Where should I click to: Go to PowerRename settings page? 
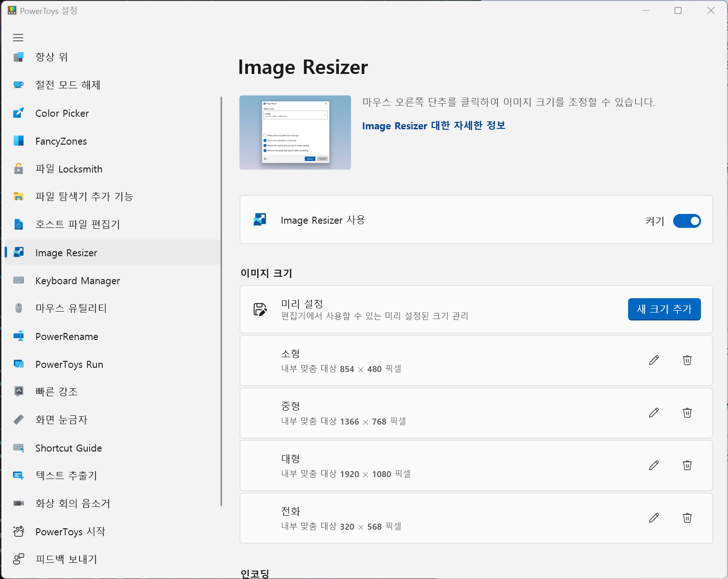[113, 336]
